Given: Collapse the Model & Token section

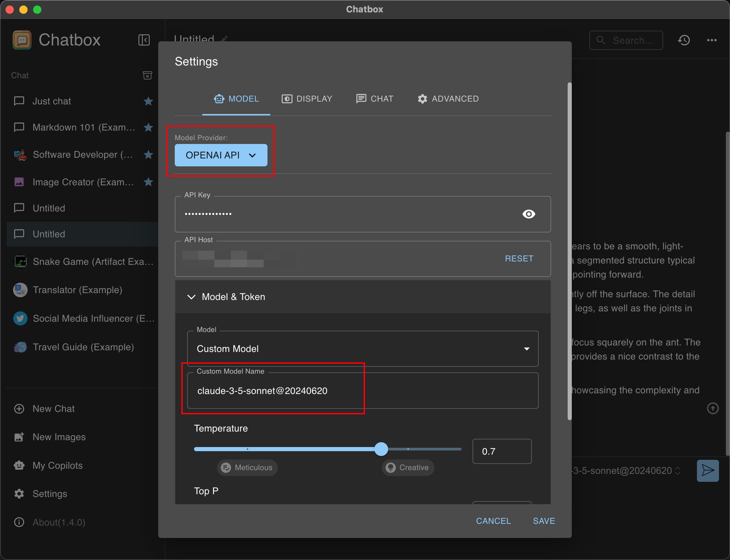Looking at the screenshot, I should click(x=191, y=297).
